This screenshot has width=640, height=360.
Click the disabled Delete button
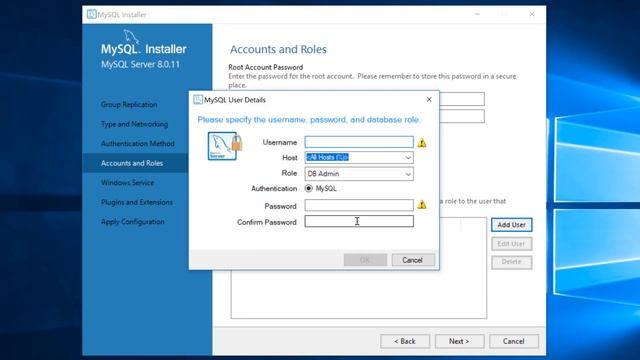[x=511, y=262]
